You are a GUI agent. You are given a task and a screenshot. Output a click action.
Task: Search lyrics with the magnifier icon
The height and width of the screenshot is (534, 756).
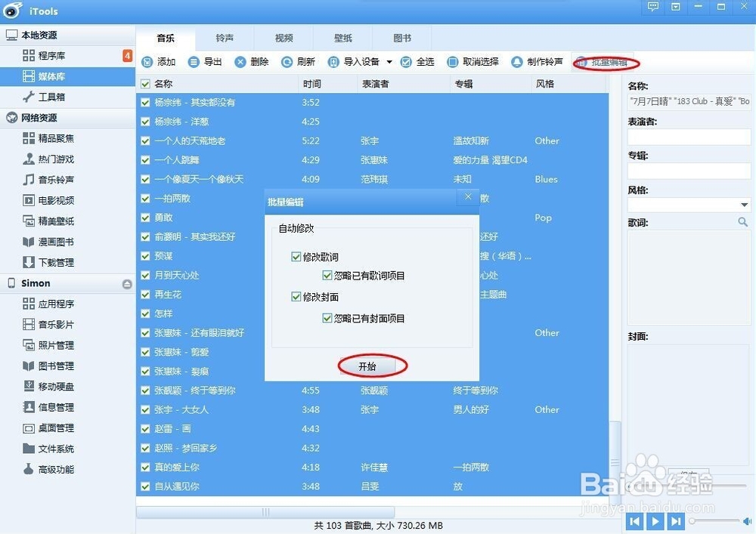click(x=742, y=222)
